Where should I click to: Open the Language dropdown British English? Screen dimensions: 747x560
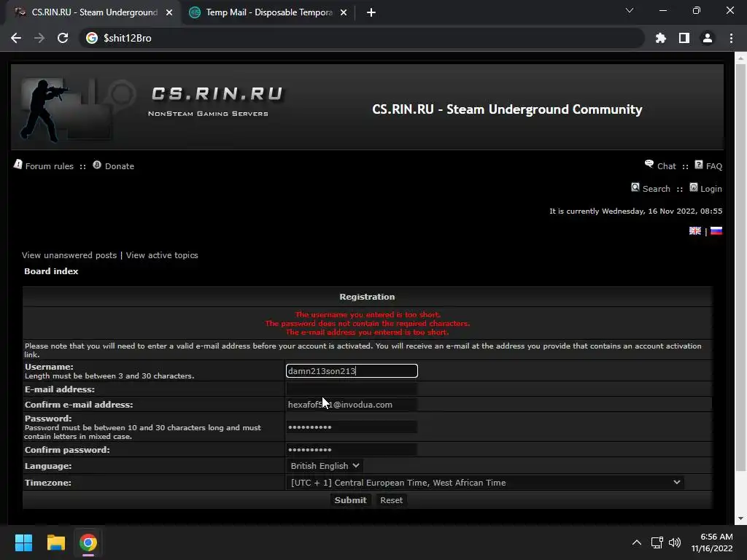[x=325, y=466]
